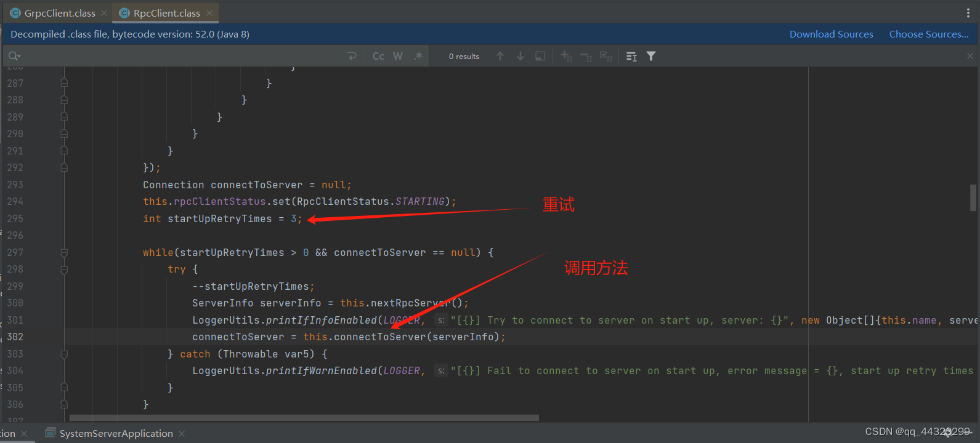The height and width of the screenshot is (443, 980).
Task: Click the fold end marker at line 292
Action: point(64,167)
